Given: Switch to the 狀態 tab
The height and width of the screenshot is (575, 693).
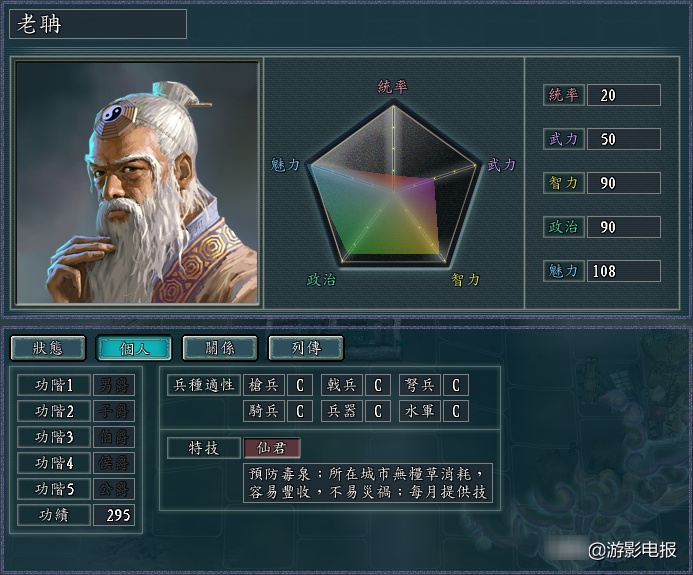Looking at the screenshot, I should click(x=48, y=348).
